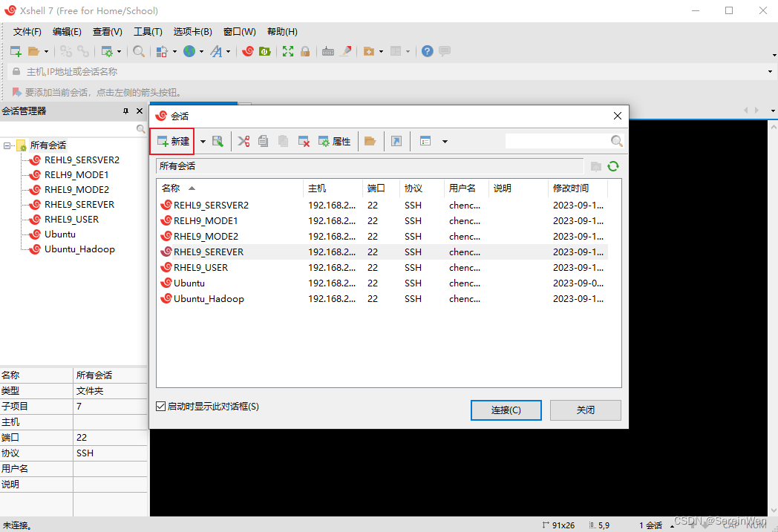
Task: Click the highlight pen icon in toolbar
Action: coord(346,51)
